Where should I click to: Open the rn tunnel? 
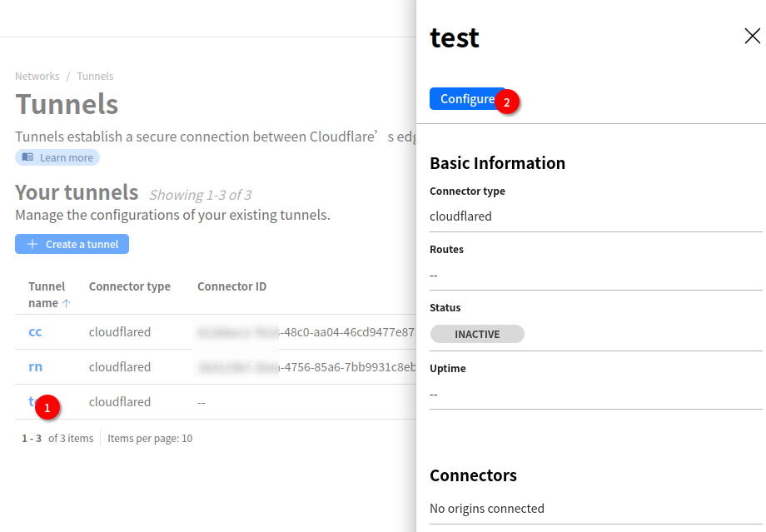(35, 367)
